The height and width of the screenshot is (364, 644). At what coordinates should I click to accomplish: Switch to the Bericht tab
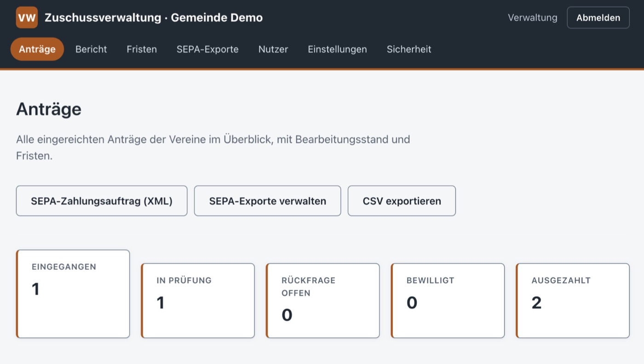[x=91, y=49]
